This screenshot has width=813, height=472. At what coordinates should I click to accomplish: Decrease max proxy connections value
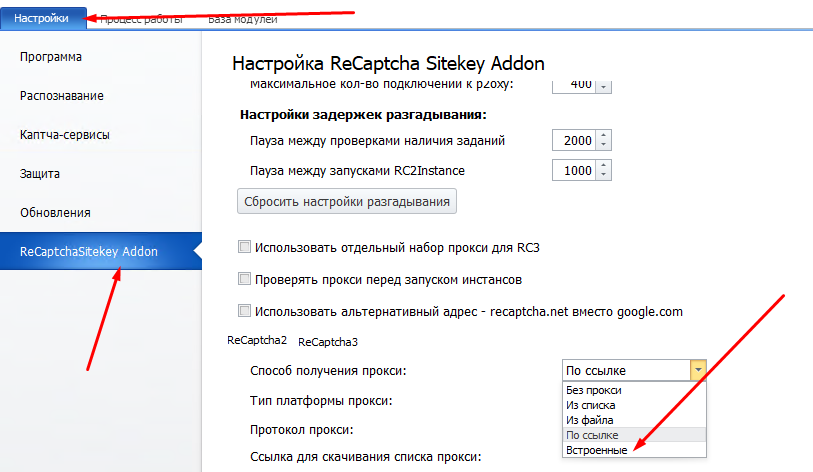coord(604,87)
